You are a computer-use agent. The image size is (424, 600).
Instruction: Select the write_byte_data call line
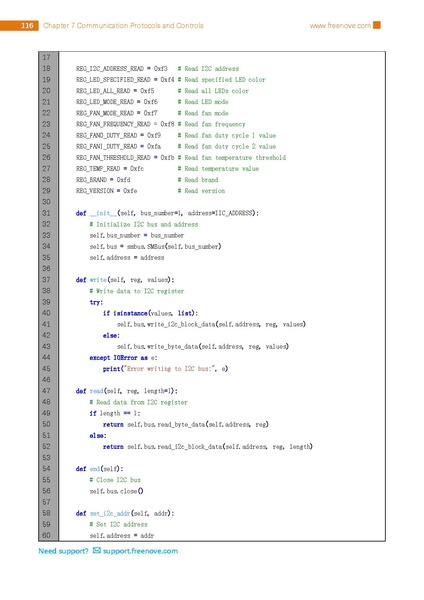coord(203,346)
